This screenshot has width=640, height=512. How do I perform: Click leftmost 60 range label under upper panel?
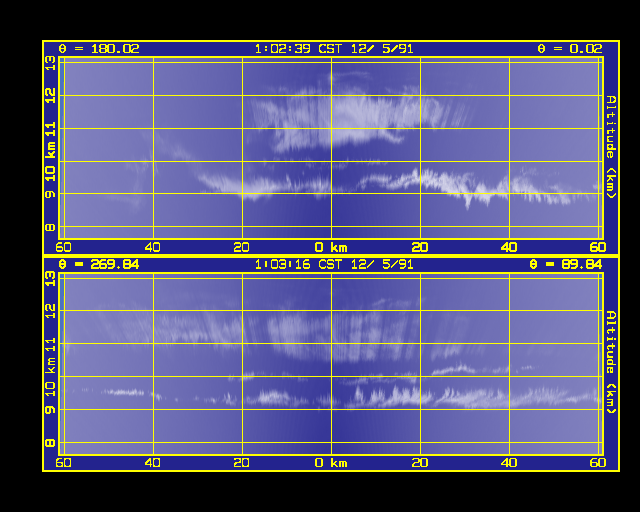pyautogui.click(x=63, y=247)
